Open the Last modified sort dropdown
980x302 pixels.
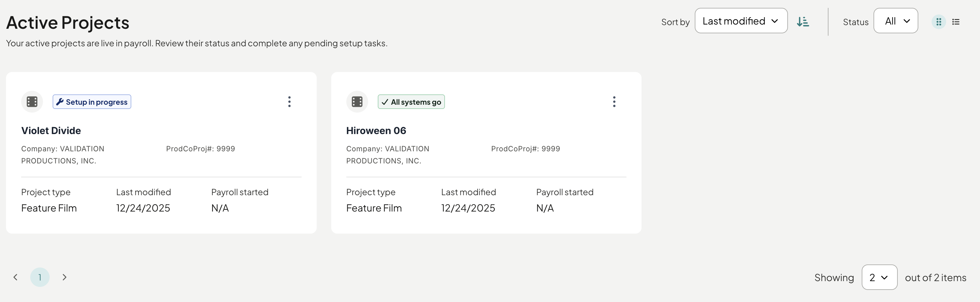[741, 21]
